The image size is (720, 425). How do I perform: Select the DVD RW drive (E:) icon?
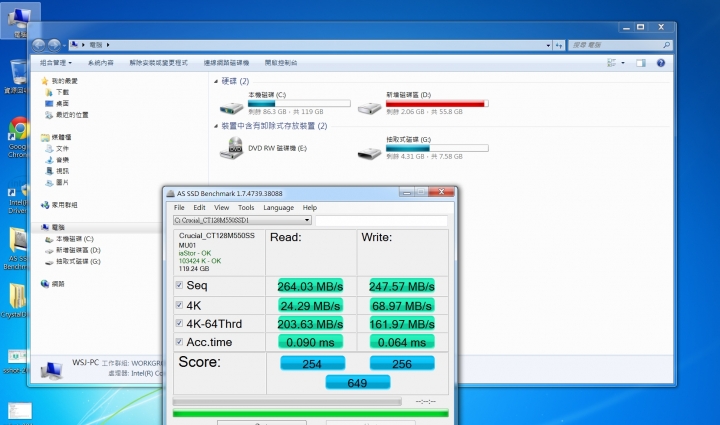point(231,148)
